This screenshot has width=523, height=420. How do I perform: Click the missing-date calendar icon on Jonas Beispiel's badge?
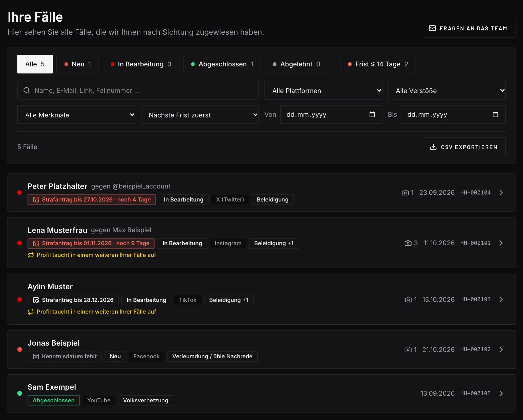[x=36, y=356]
